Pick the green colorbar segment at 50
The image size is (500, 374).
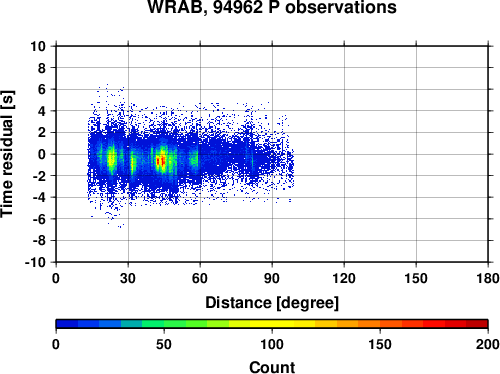point(164,324)
